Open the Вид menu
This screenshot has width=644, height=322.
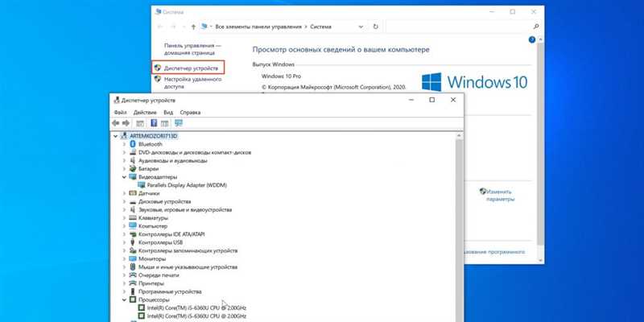click(x=168, y=113)
